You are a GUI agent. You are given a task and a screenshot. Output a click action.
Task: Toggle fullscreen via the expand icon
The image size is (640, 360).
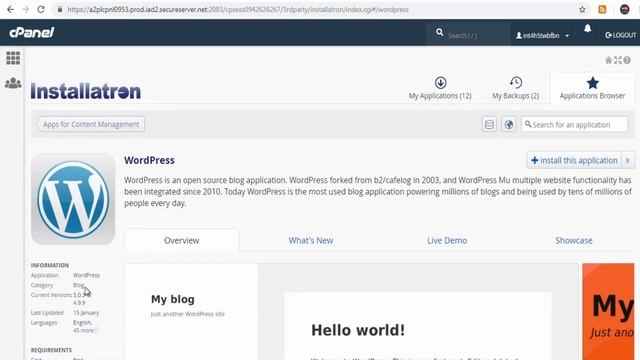(x=618, y=60)
